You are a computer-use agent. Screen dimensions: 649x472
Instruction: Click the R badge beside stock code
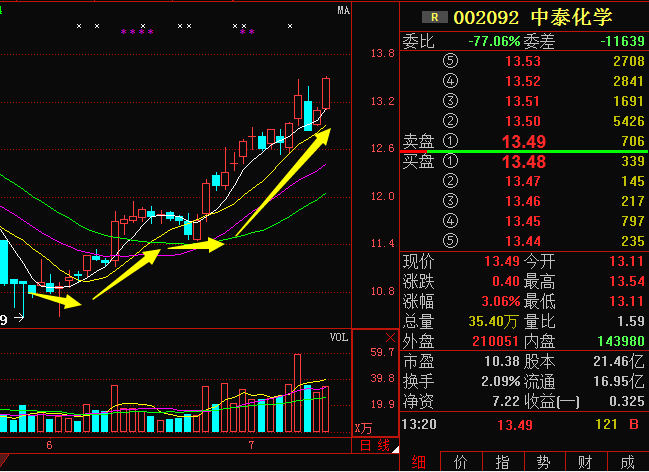click(x=434, y=17)
